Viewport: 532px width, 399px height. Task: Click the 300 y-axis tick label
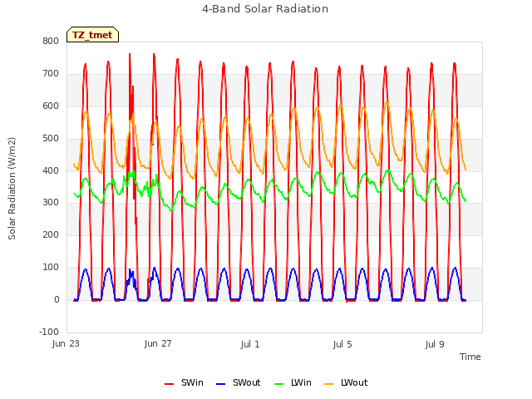coord(51,203)
